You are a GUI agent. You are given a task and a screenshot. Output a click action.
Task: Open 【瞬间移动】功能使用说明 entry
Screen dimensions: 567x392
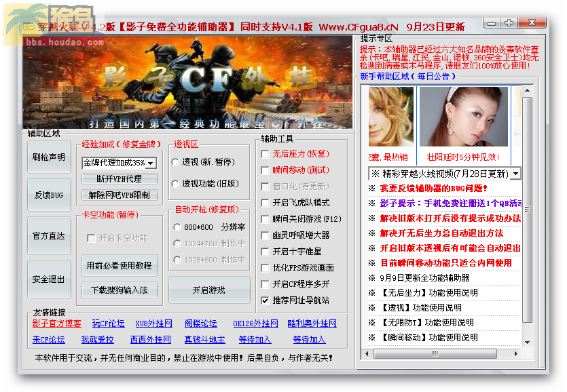429,338
